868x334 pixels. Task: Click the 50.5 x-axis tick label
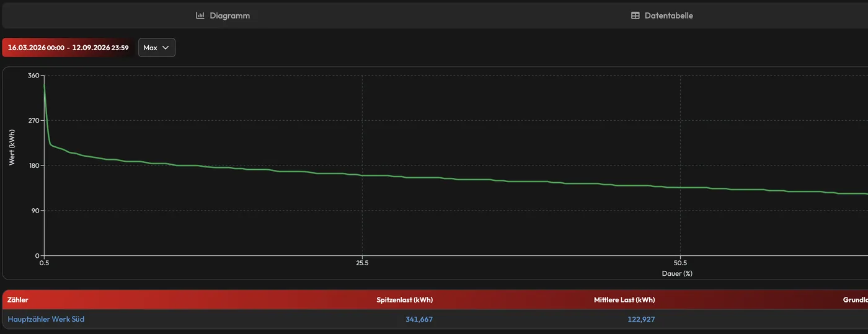coord(680,263)
